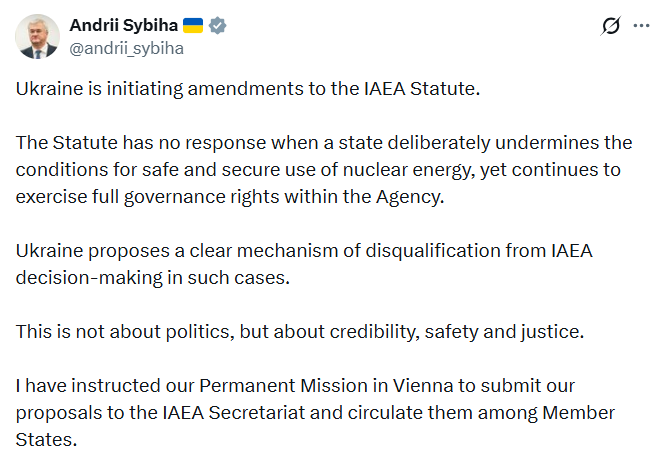Open the three-dot More options menu
Image resolution: width=668 pixels, height=452 pixels.
641,26
